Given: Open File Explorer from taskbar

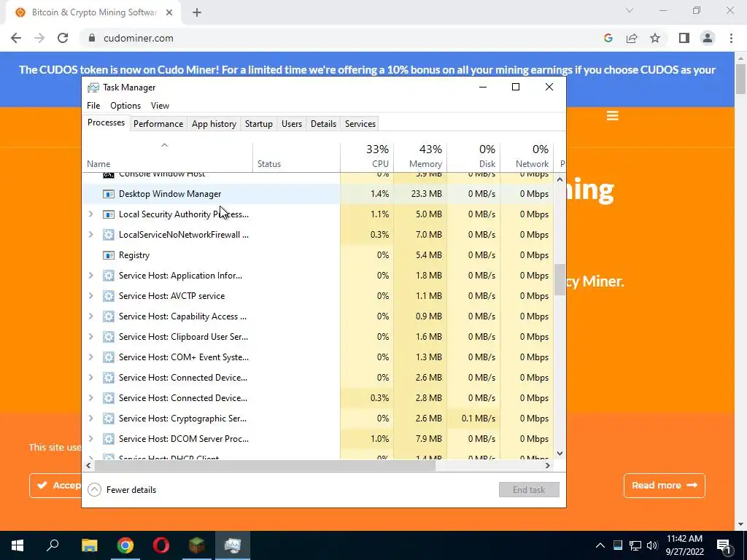Looking at the screenshot, I should 89,545.
